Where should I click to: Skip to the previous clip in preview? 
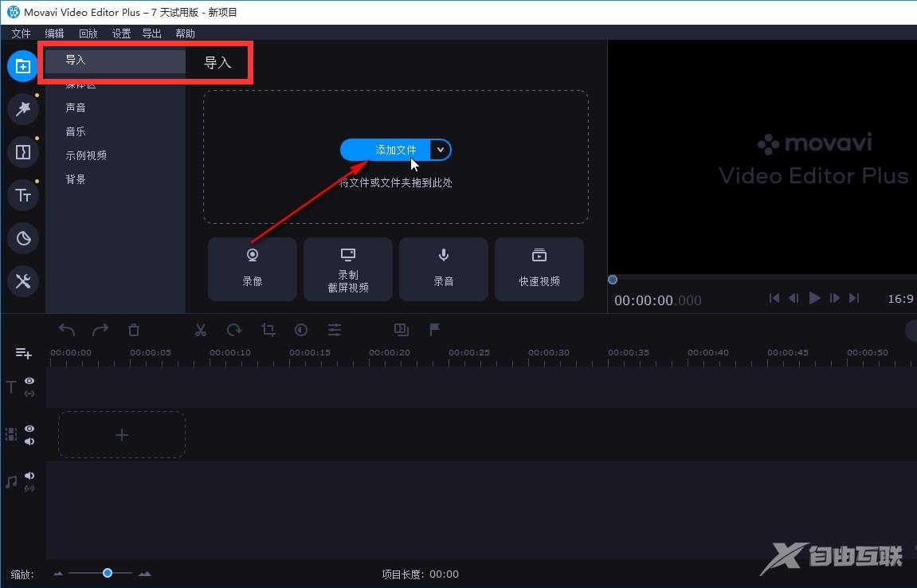coord(774,299)
